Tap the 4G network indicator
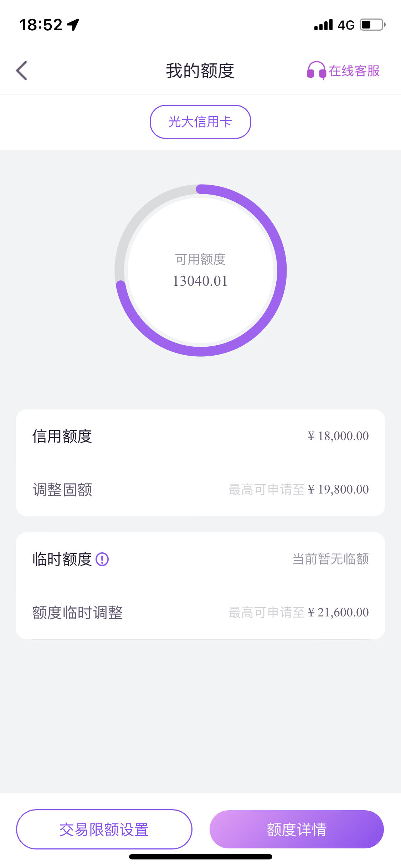The height and width of the screenshot is (868, 401). (x=346, y=25)
